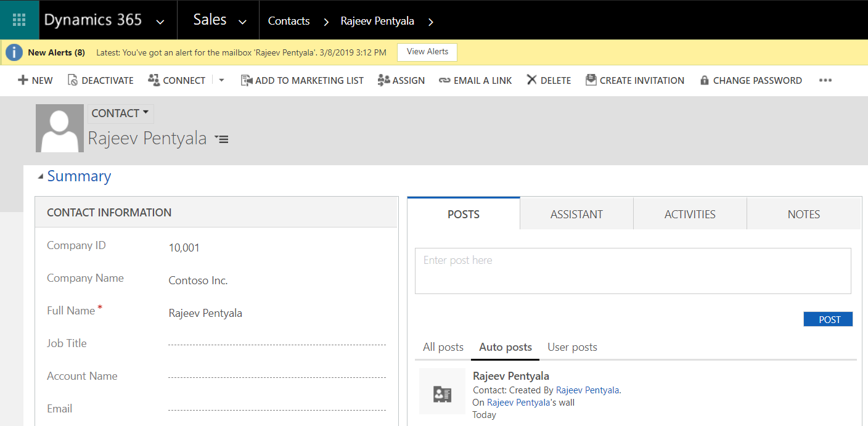Image resolution: width=868 pixels, height=426 pixels.
Task: Click the empty Account Name field
Action: (x=277, y=377)
